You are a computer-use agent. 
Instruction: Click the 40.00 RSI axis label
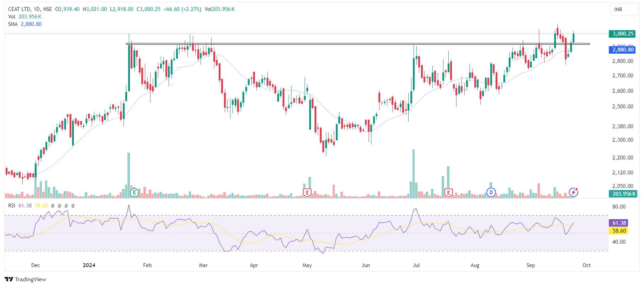click(x=619, y=242)
